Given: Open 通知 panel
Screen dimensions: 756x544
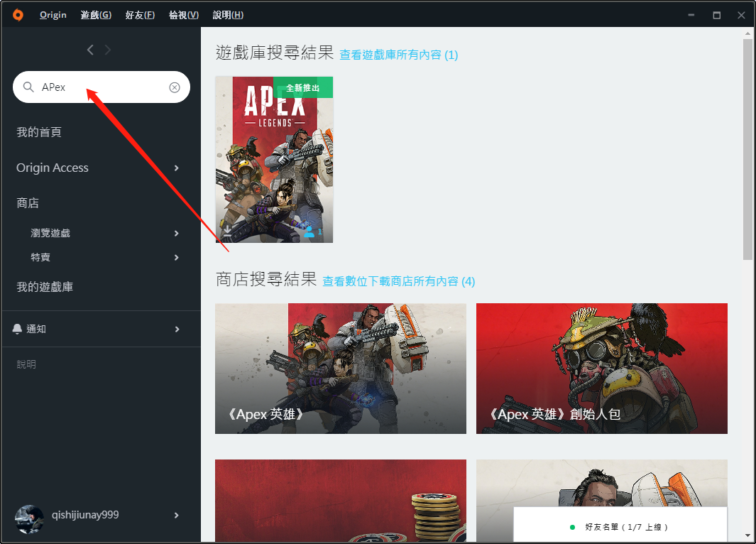Looking at the screenshot, I should [x=36, y=329].
